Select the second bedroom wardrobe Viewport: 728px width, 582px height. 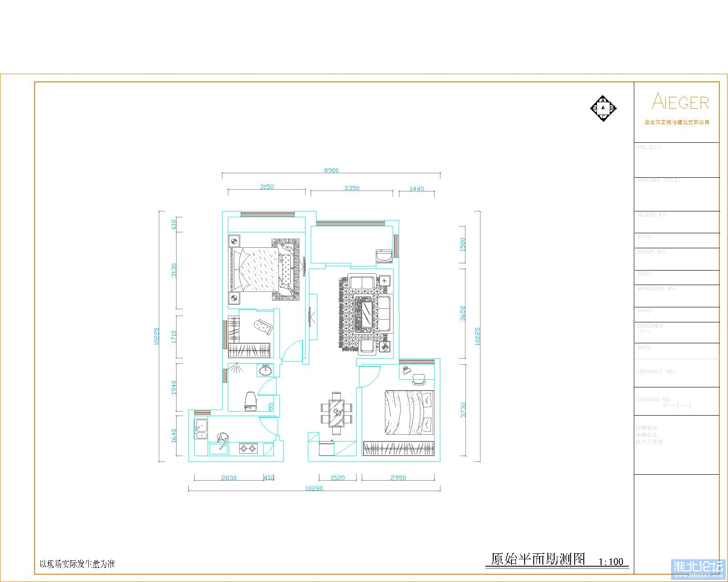(x=399, y=448)
